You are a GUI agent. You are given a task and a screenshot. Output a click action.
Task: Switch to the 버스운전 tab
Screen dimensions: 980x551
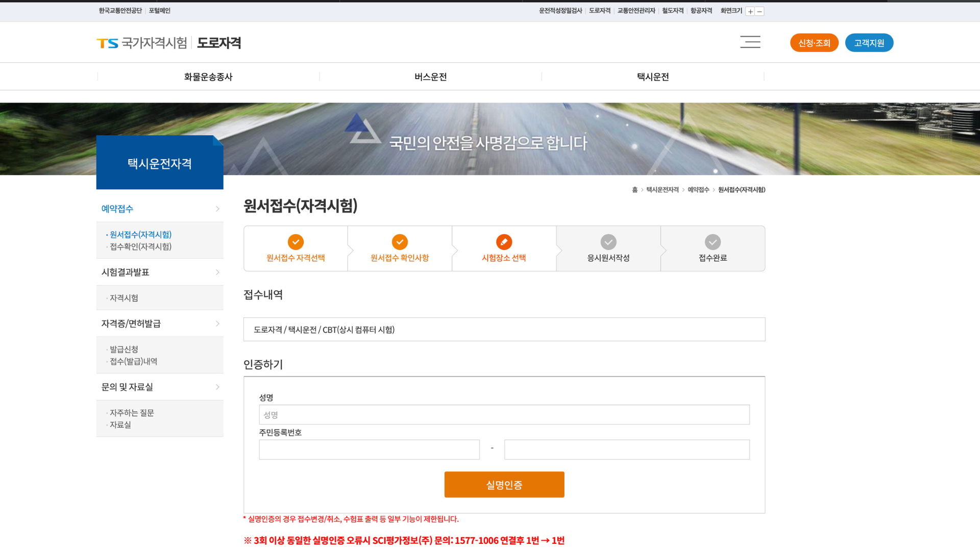[x=430, y=77]
